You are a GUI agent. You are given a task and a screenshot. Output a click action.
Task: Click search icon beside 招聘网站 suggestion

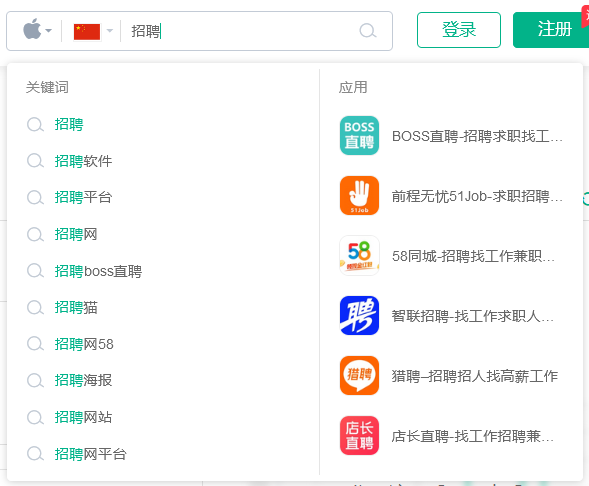[35, 417]
